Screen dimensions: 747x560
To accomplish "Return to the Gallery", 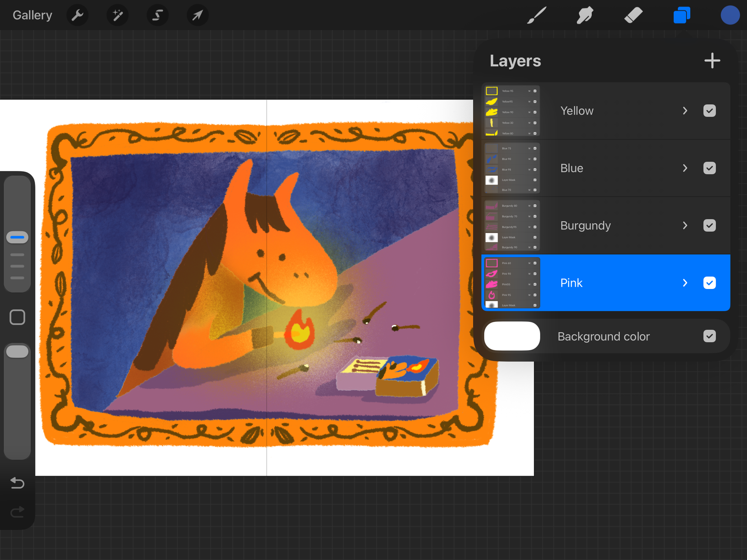I will click(x=32, y=15).
